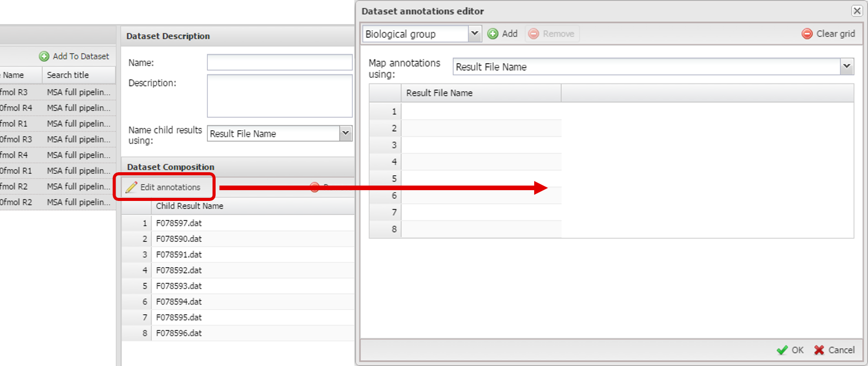Select the 0fmol R1 search result row
The width and height of the screenshot is (868, 366).
[x=58, y=171]
